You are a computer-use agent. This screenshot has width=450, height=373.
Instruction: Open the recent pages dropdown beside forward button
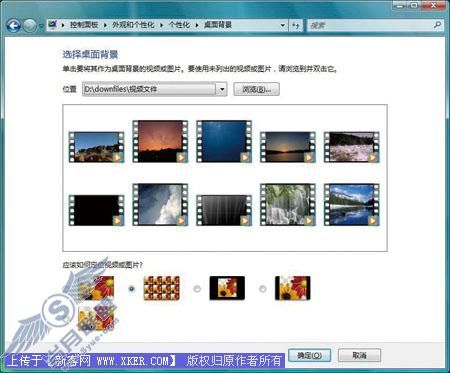pos(41,26)
